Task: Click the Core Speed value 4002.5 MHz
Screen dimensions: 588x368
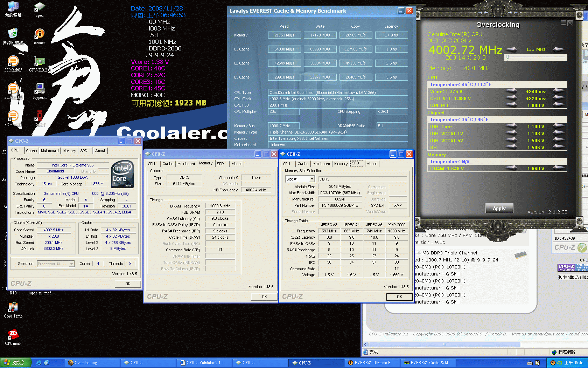Action: [x=54, y=230]
